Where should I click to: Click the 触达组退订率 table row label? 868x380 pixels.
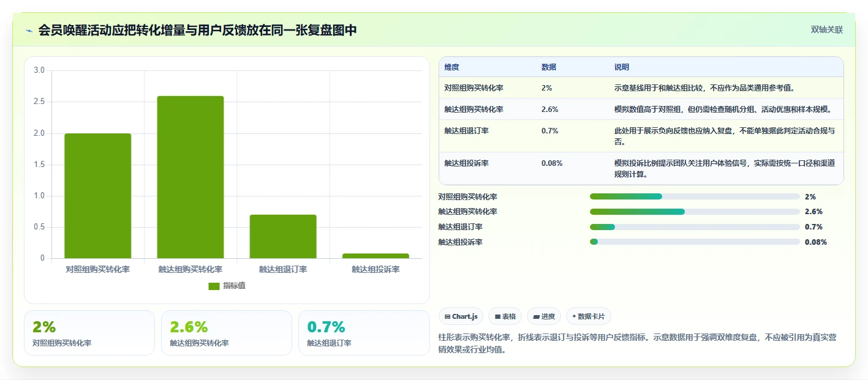(x=467, y=131)
